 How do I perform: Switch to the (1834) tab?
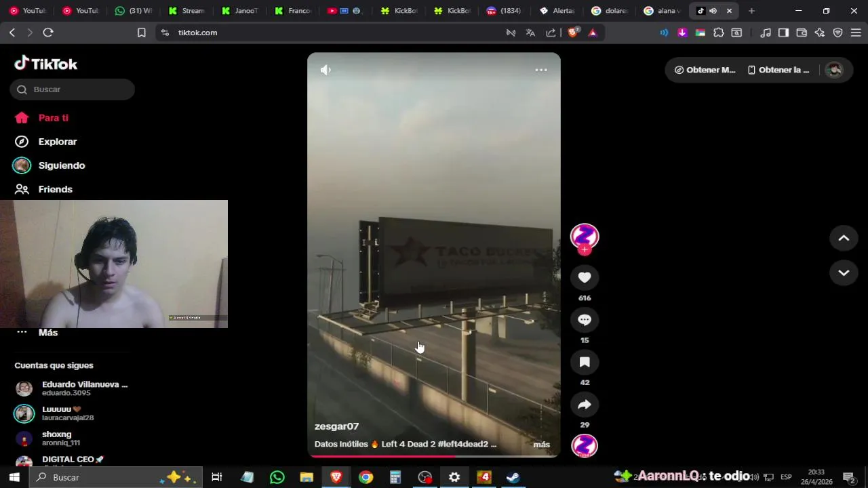504,11
